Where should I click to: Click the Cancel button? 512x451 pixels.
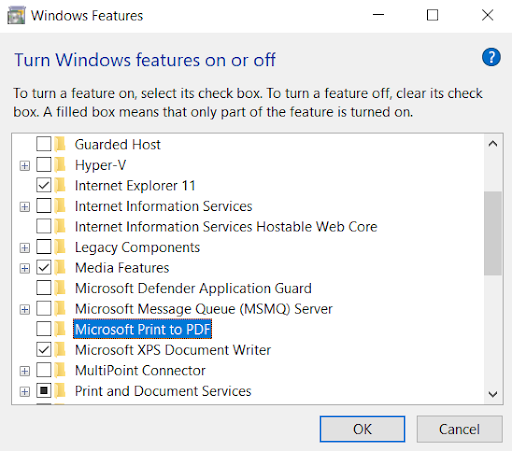pyautogui.click(x=459, y=429)
